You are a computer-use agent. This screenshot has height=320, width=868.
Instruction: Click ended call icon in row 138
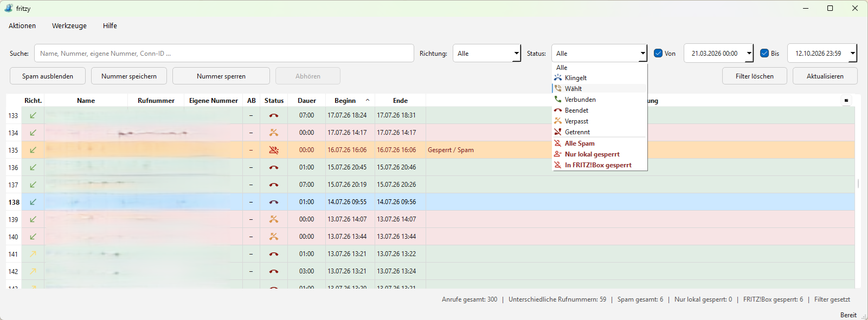coord(274,202)
